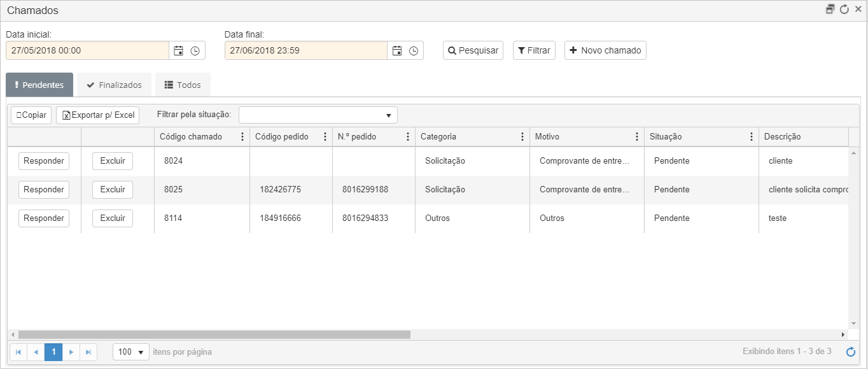Select the cell with pedido code 184916666
Image resolution: width=868 pixels, height=370 pixels.
click(291, 218)
